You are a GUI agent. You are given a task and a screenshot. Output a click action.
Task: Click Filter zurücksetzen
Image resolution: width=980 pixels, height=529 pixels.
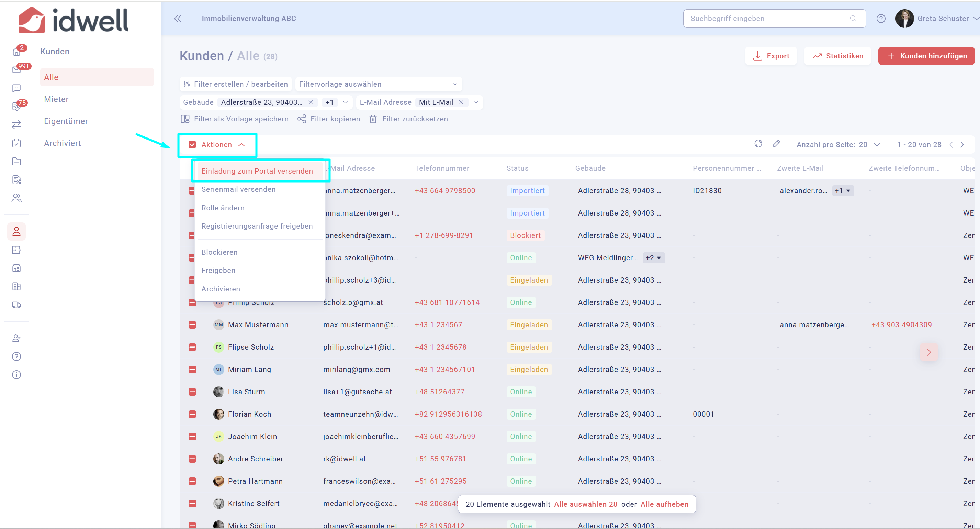pyautogui.click(x=408, y=119)
